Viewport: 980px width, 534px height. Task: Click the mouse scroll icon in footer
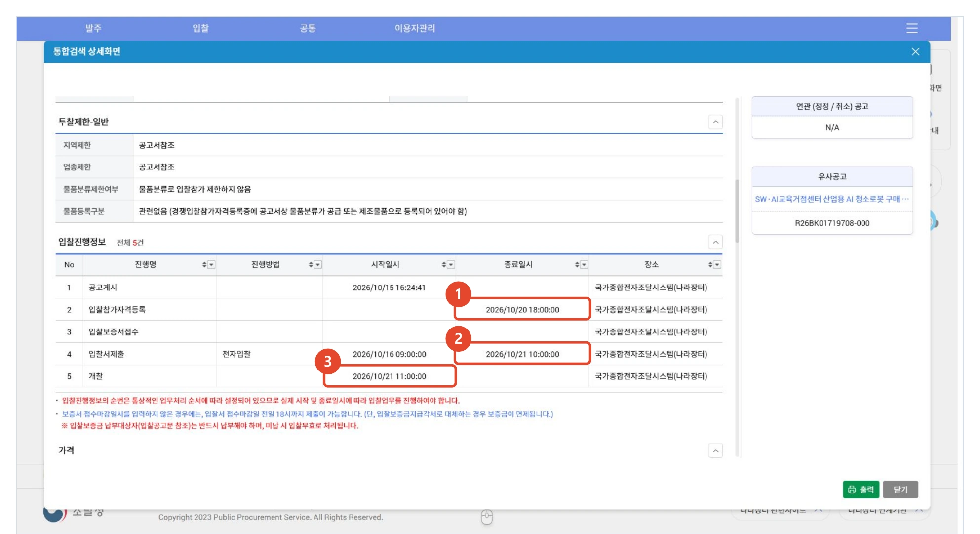click(x=487, y=517)
